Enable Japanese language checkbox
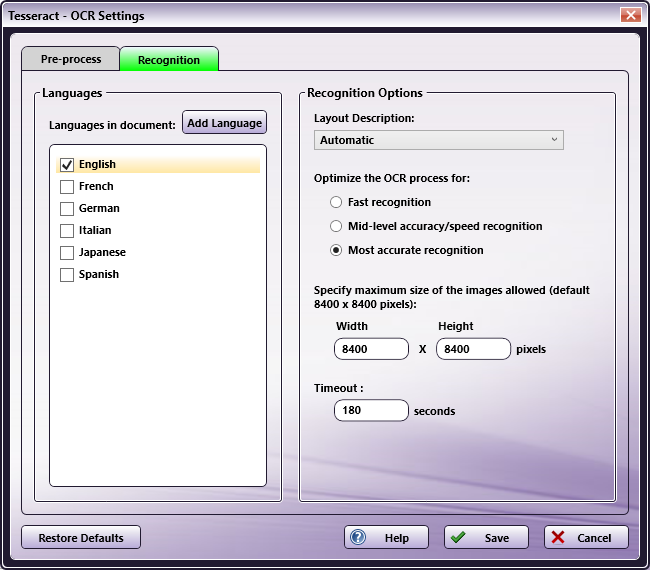The image size is (650, 570). tap(67, 252)
